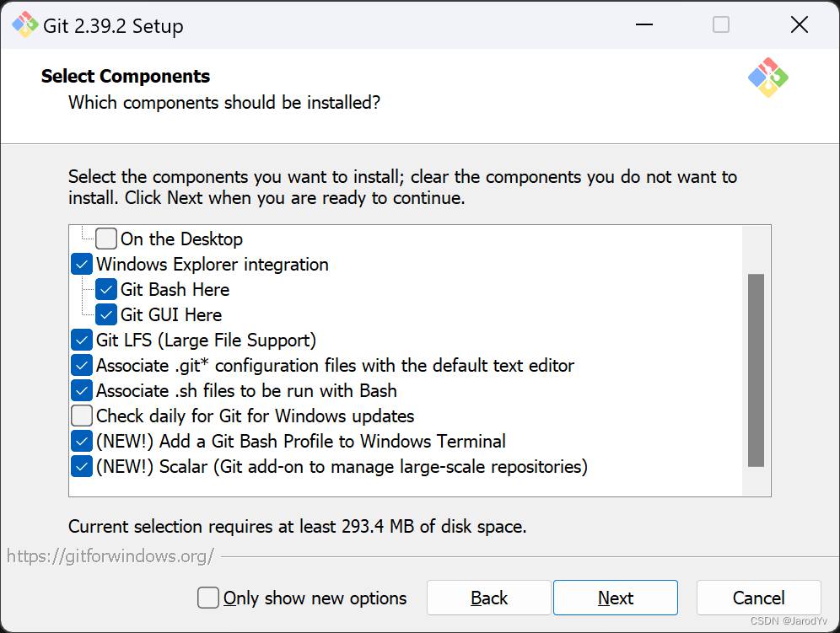Uncheck the Scalar add-on checkbox
This screenshot has width=840, height=633.
point(82,466)
